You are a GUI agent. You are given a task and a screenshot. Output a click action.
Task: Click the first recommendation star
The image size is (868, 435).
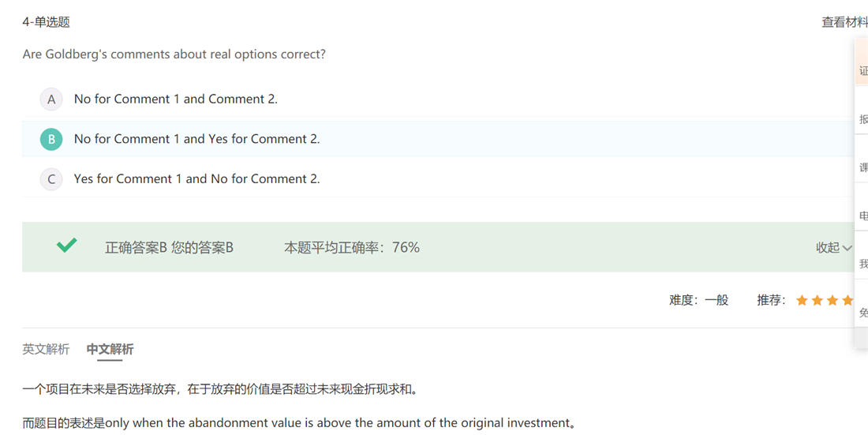pos(802,301)
